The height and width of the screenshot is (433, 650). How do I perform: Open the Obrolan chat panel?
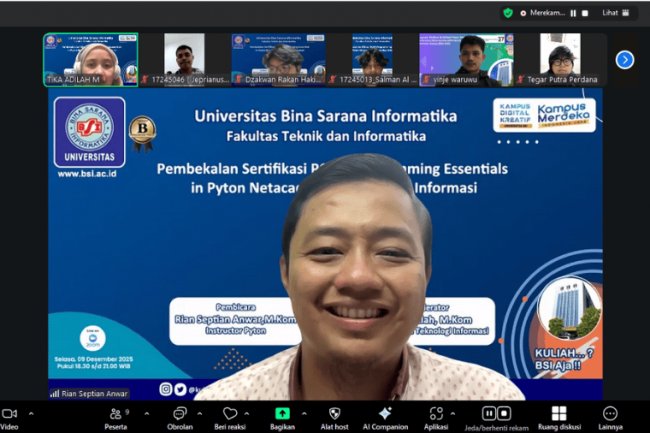click(x=180, y=418)
